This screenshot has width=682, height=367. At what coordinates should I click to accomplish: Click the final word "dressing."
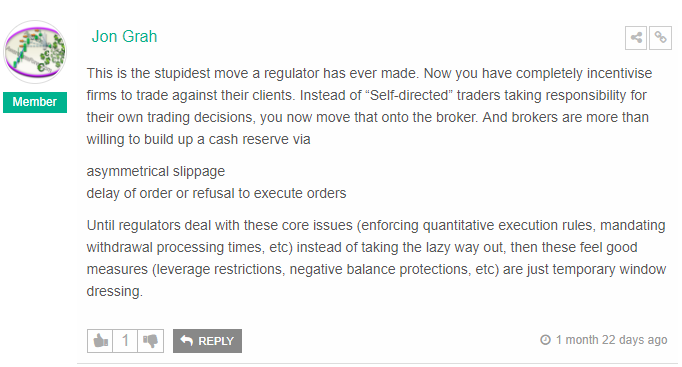coord(114,291)
